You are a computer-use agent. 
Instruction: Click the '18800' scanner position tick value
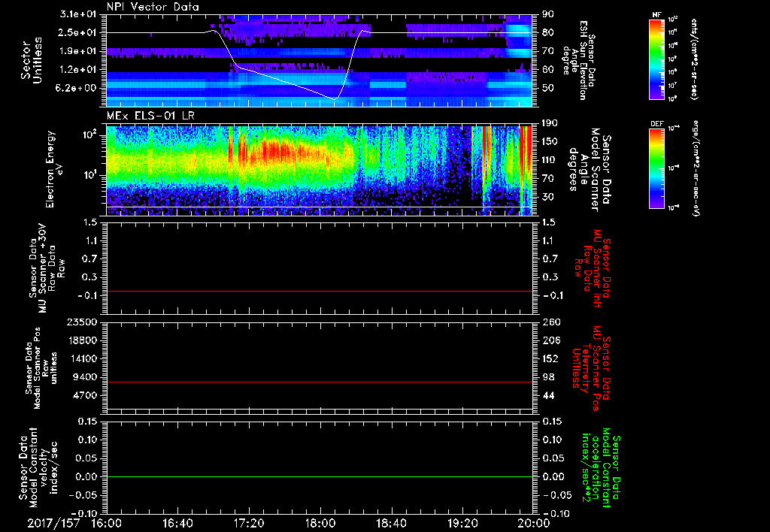[81, 340]
